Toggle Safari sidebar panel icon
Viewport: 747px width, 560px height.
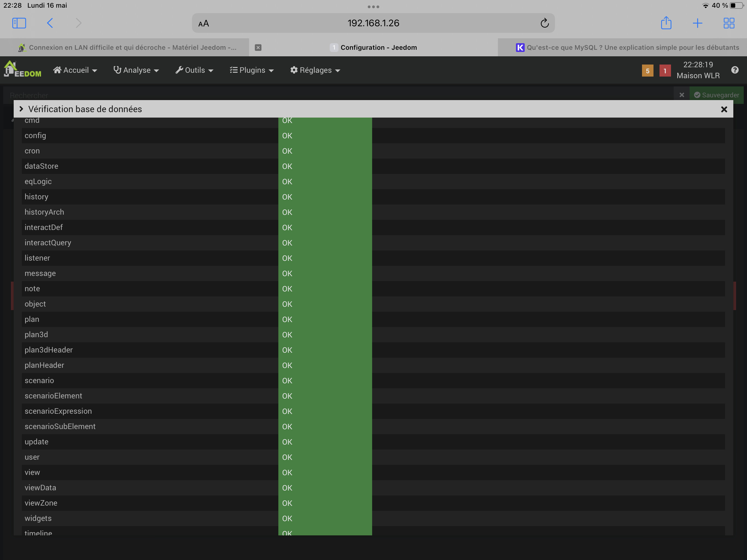coord(19,23)
